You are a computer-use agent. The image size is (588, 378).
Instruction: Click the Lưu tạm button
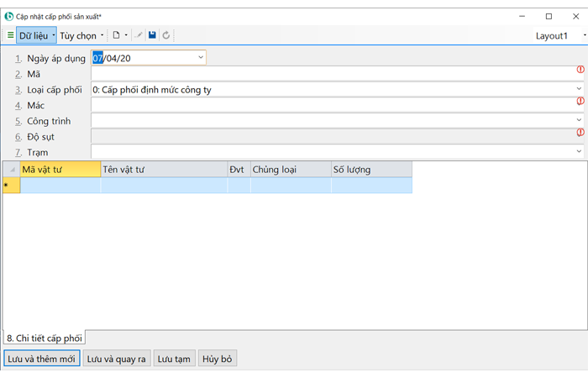point(174,359)
